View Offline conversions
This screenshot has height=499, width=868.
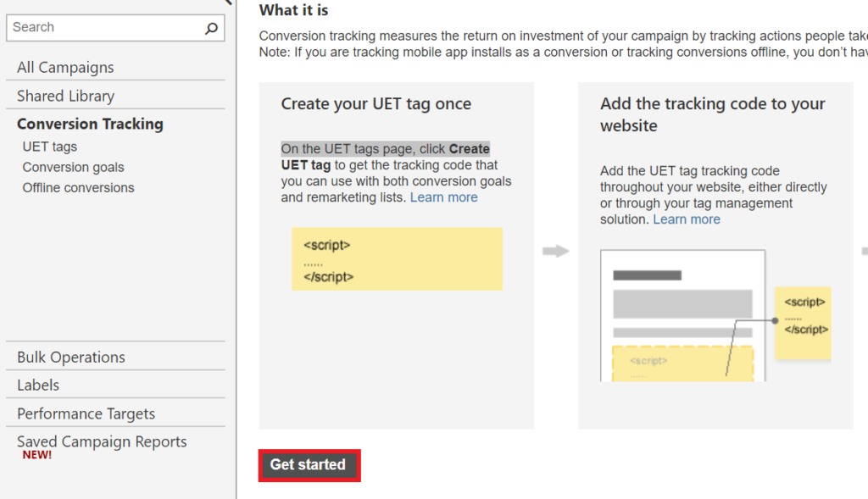(78, 187)
